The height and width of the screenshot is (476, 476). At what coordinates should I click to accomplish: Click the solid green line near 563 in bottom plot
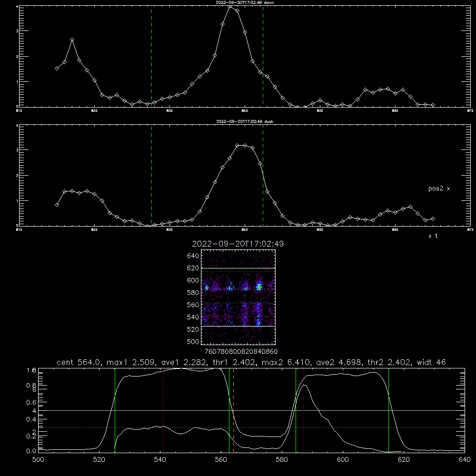pyautogui.click(x=229, y=410)
